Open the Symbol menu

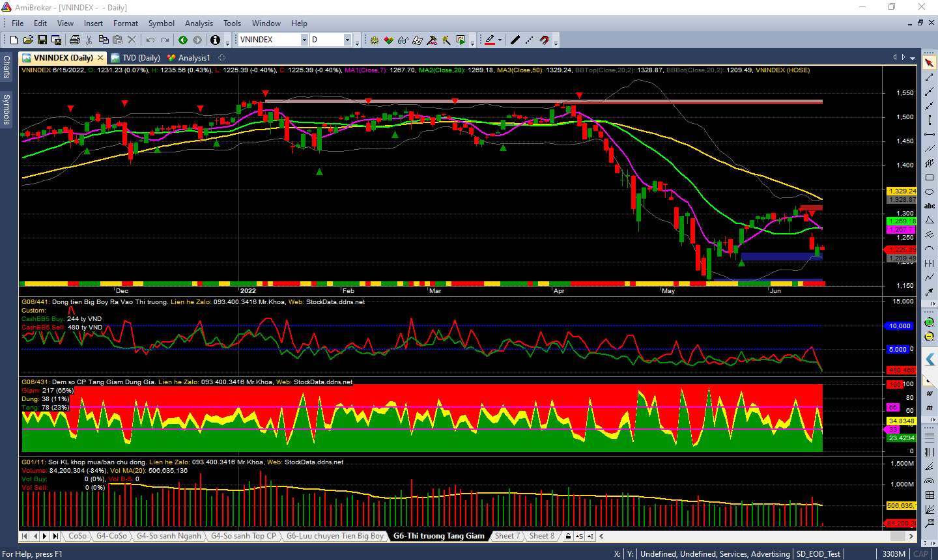click(161, 23)
